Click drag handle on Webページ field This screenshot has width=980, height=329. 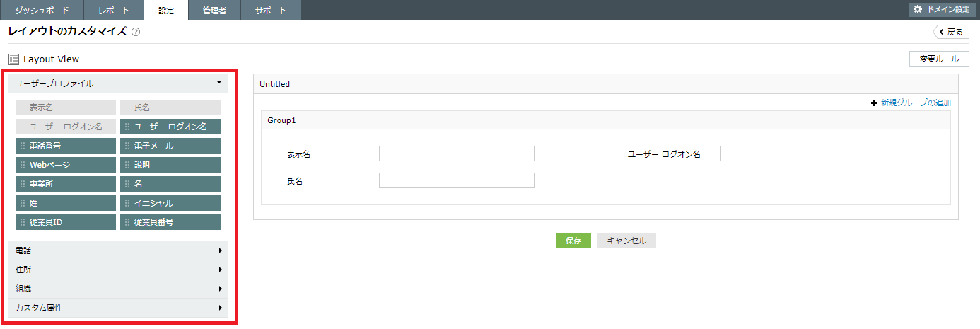click(23, 165)
